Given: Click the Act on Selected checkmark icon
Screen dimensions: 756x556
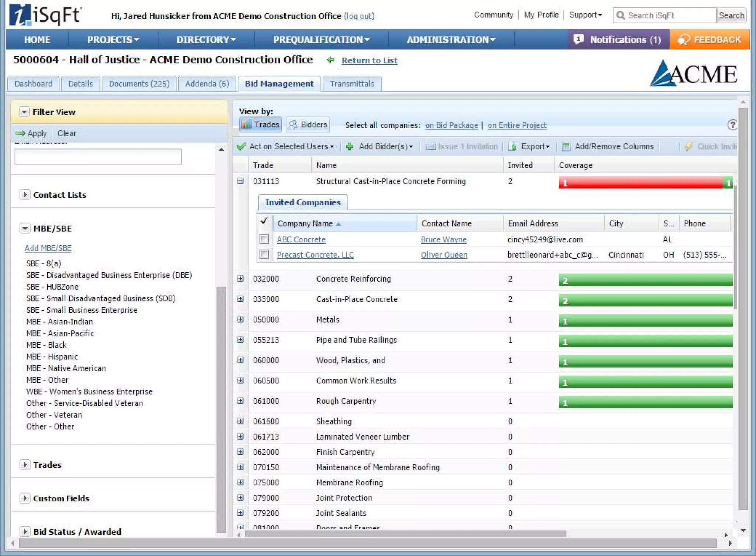Looking at the screenshot, I should [241, 146].
